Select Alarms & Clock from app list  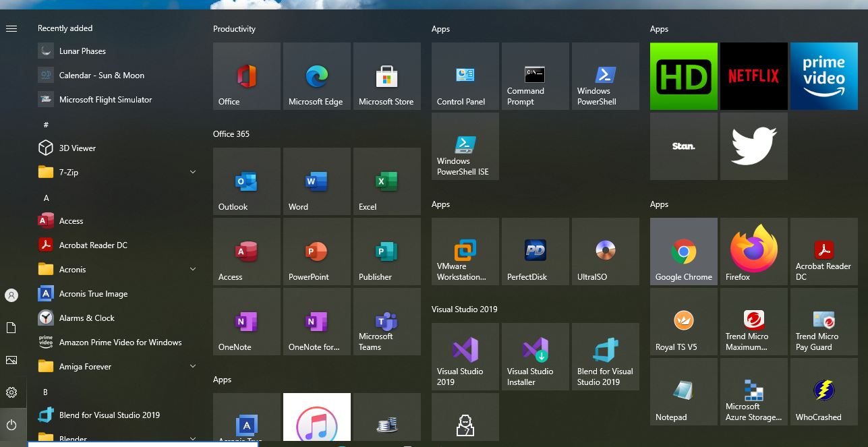coord(86,318)
